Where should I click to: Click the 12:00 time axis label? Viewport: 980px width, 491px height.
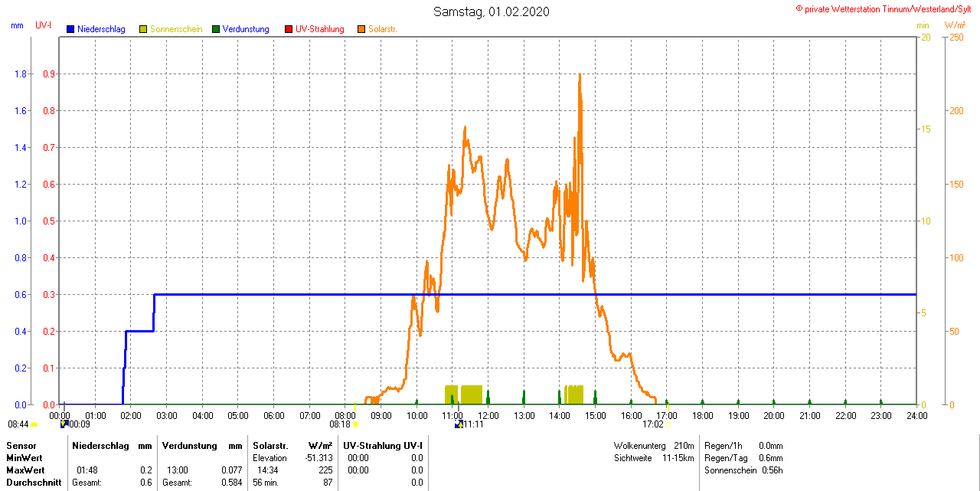[x=488, y=415]
